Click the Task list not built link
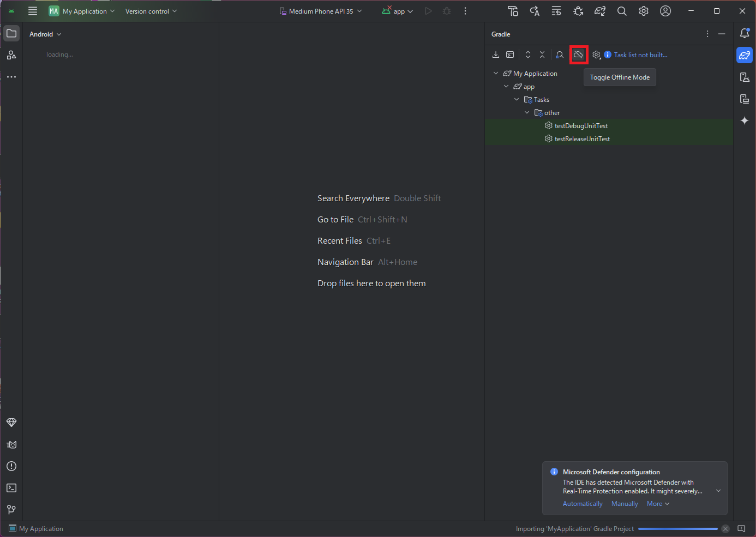Image resolution: width=756 pixels, height=537 pixels. [640, 55]
